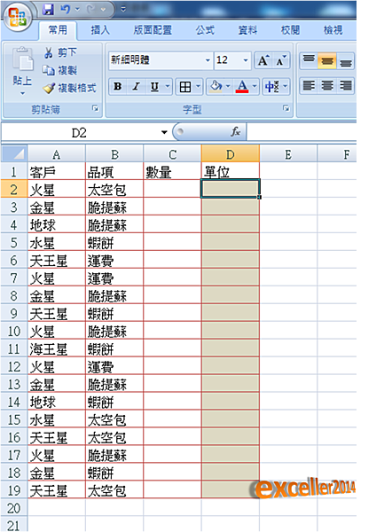This screenshot has height=532, width=392.
Task: Open the 檢視 tab
Action: [333, 30]
